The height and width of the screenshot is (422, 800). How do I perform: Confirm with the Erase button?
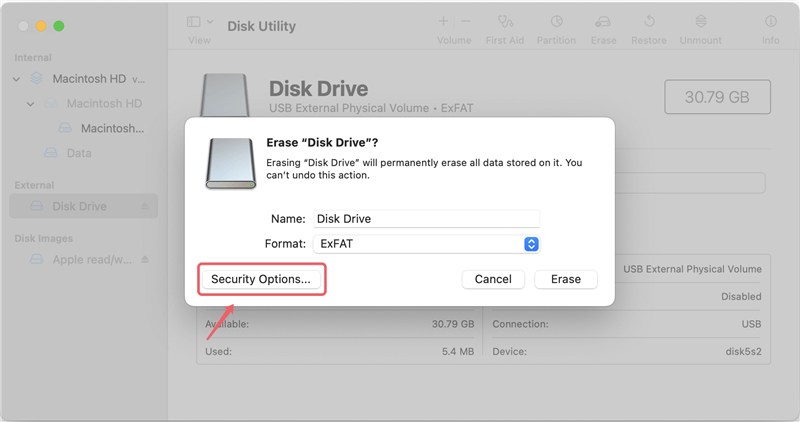[565, 279]
